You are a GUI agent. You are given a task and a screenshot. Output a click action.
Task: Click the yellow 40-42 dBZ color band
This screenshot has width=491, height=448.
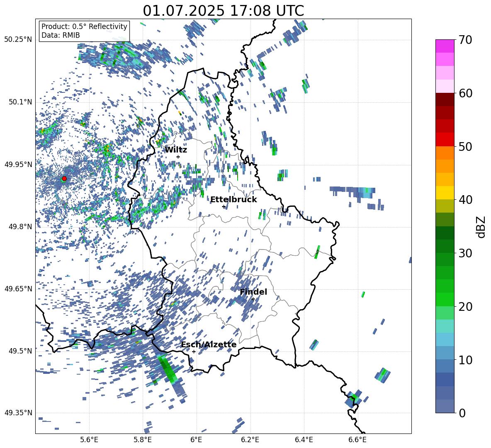point(445,192)
